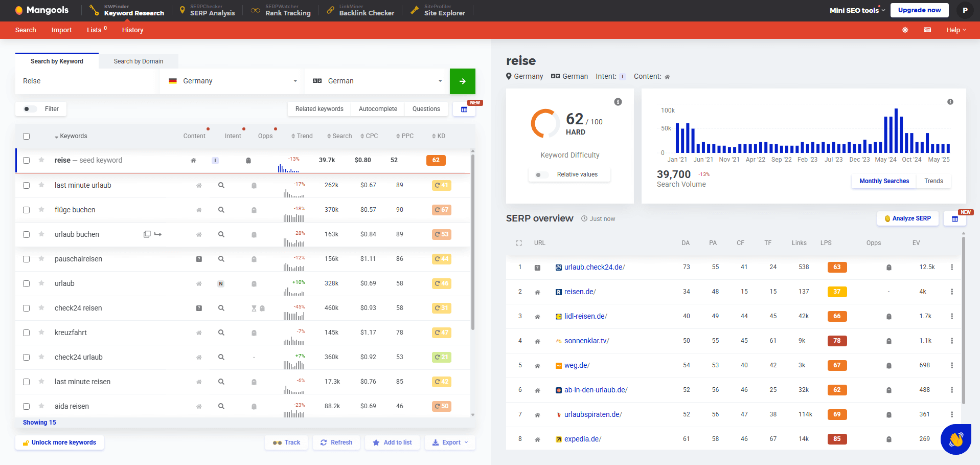Open keyboard shortcuts via keyboard icon

[927, 30]
